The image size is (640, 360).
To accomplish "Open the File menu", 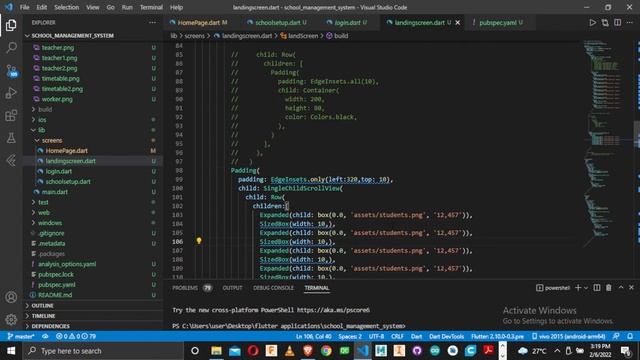I will coord(24,7).
